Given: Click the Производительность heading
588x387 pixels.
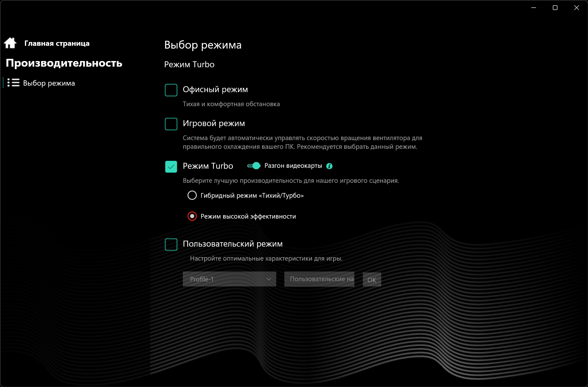Looking at the screenshot, I should point(64,63).
